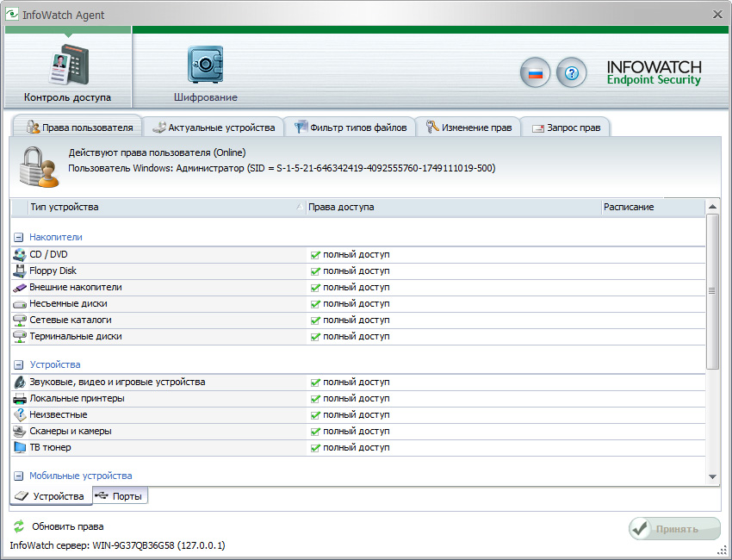Toggle Локальные принтеры полный доступ checkmark
Image resolution: width=732 pixels, height=560 pixels.
[x=315, y=399]
